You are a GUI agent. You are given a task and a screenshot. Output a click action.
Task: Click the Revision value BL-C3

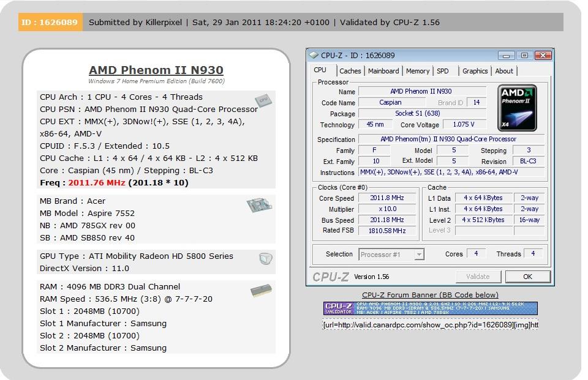(529, 161)
